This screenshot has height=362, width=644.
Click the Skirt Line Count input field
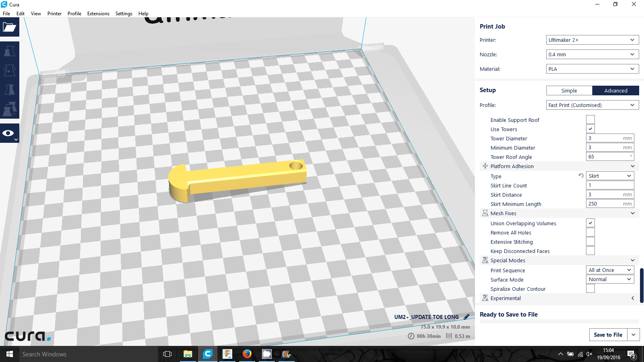click(x=609, y=185)
